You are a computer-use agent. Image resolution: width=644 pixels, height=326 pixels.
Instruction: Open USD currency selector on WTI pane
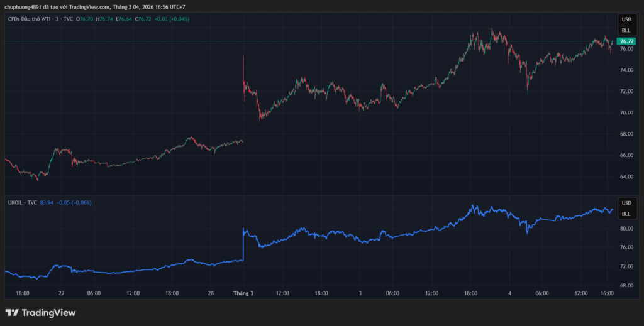pos(626,20)
